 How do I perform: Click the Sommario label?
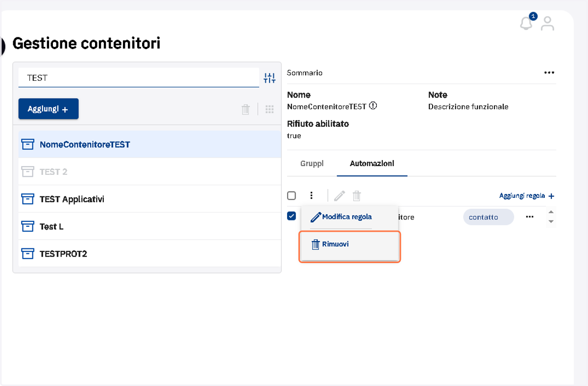tap(305, 72)
